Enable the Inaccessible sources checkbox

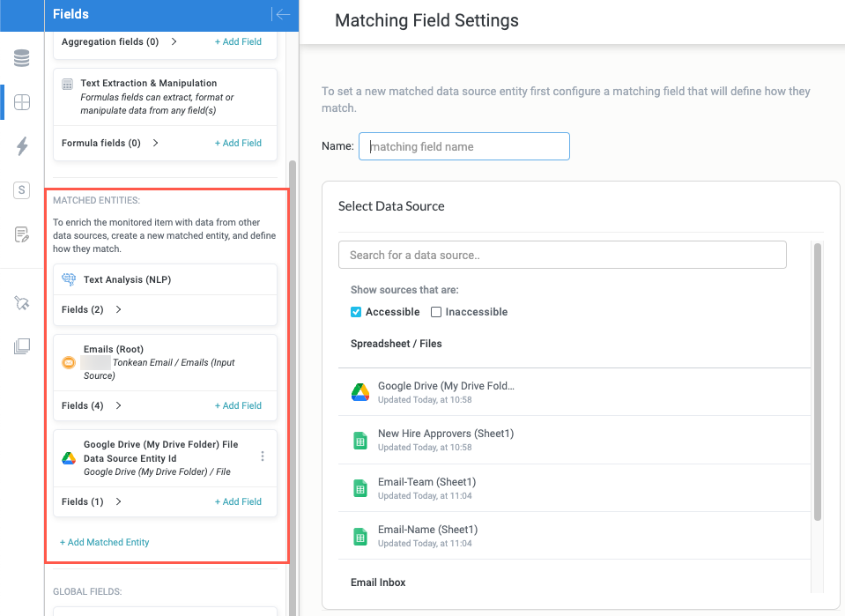click(x=436, y=312)
